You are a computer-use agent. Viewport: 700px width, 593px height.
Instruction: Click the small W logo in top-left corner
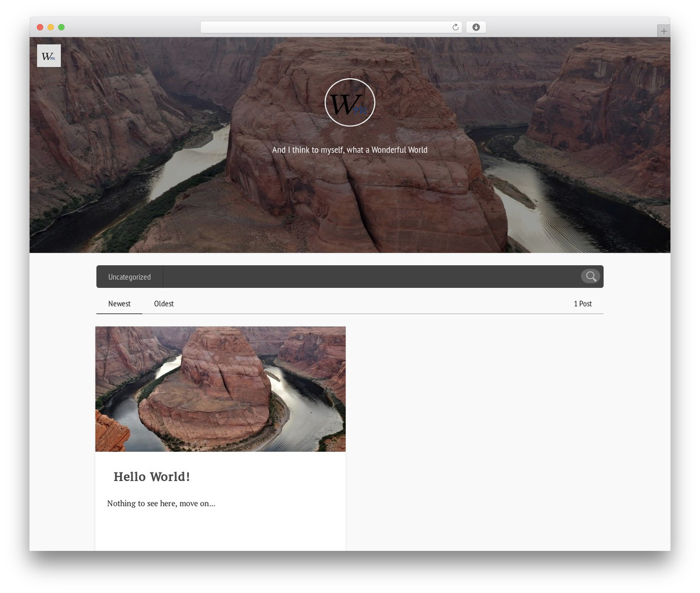point(49,56)
